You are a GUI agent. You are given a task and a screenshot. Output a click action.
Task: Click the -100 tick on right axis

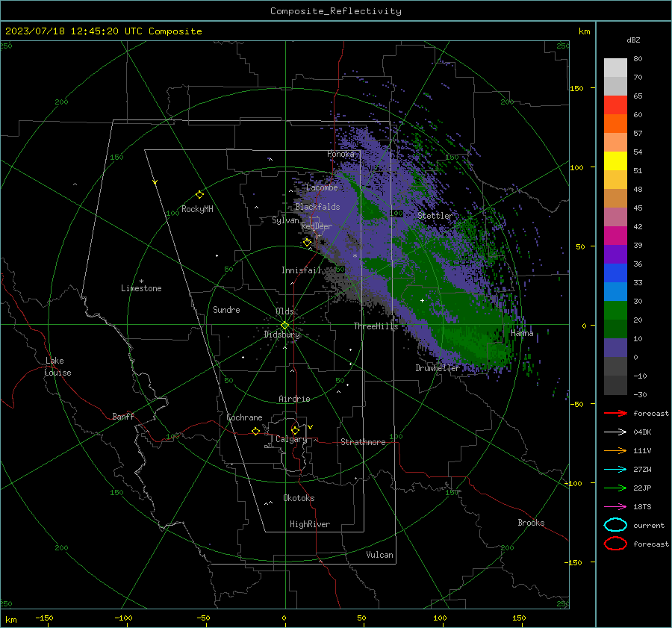pos(573,483)
